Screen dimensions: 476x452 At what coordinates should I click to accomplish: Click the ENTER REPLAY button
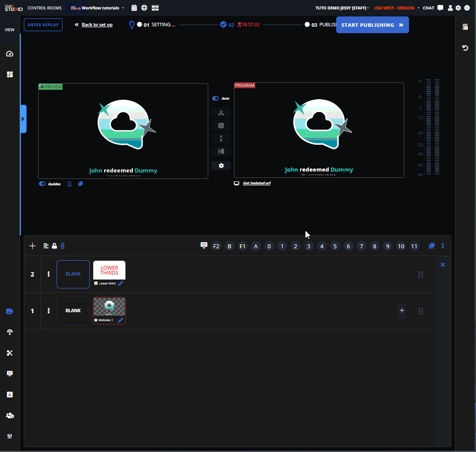43,25
